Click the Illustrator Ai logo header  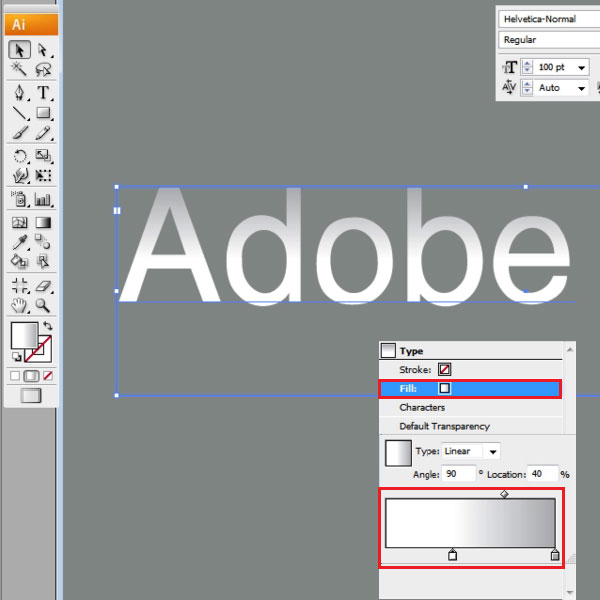tap(31, 24)
